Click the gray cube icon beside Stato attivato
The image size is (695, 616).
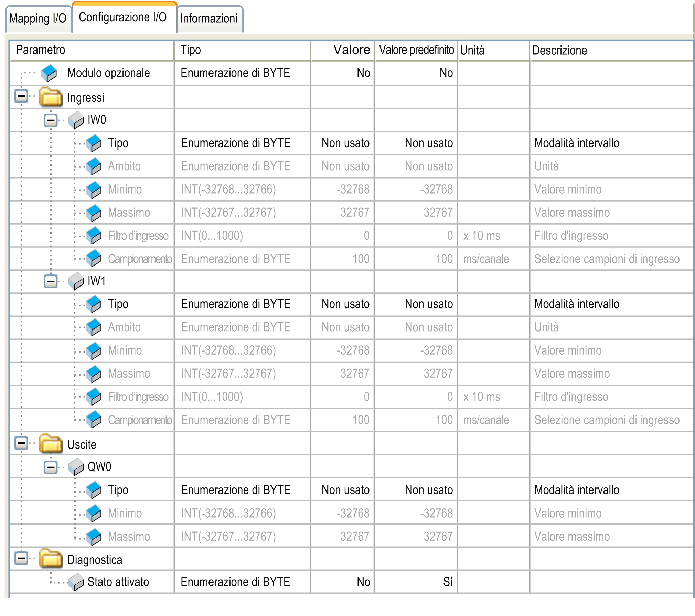click(x=76, y=582)
